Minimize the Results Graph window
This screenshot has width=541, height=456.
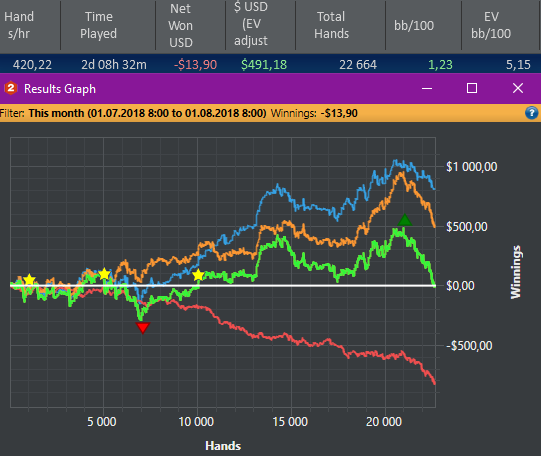tap(427, 88)
